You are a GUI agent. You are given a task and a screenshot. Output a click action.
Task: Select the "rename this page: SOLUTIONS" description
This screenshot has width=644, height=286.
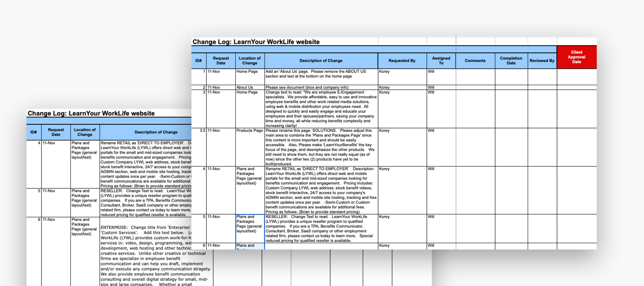click(x=321, y=147)
